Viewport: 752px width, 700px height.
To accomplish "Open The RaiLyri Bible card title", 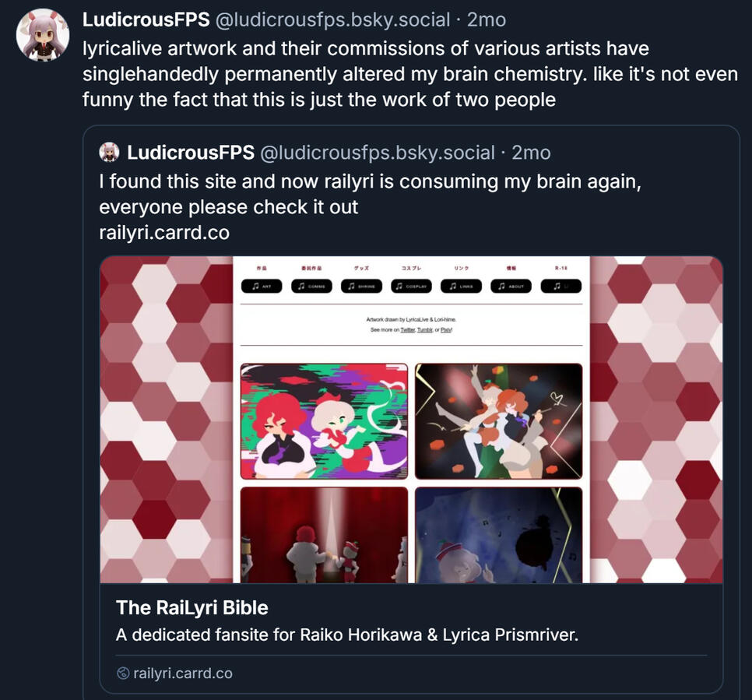I will 192,608.
